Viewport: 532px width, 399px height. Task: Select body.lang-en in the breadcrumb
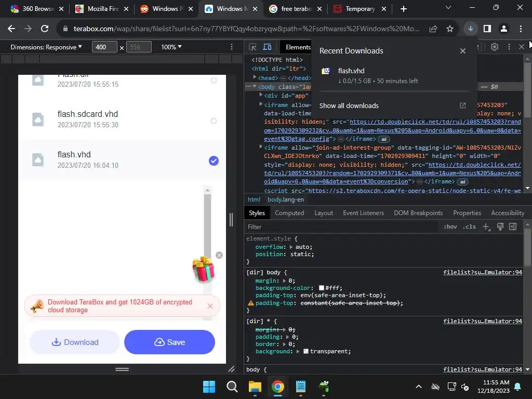[286, 199]
